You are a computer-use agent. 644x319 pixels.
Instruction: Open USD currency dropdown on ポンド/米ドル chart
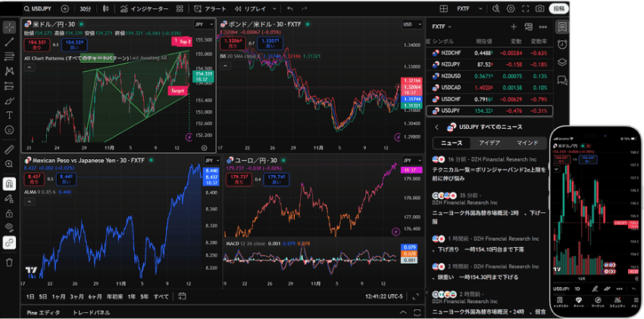412,24
